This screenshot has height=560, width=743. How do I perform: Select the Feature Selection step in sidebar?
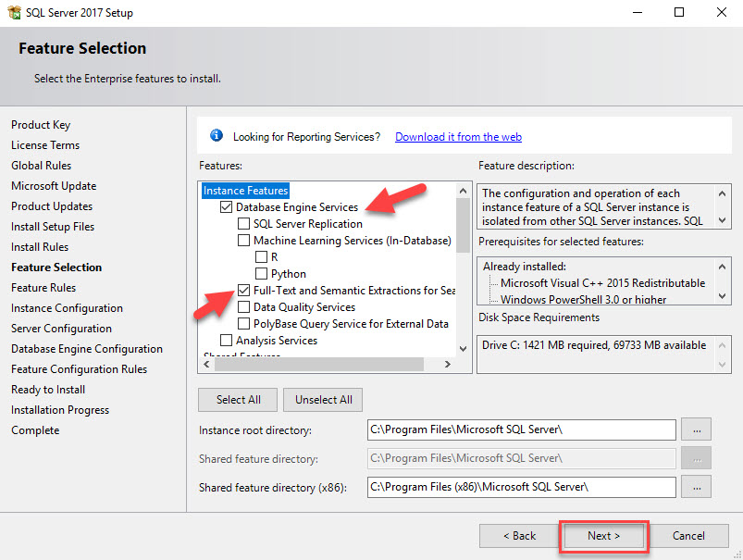pos(56,268)
